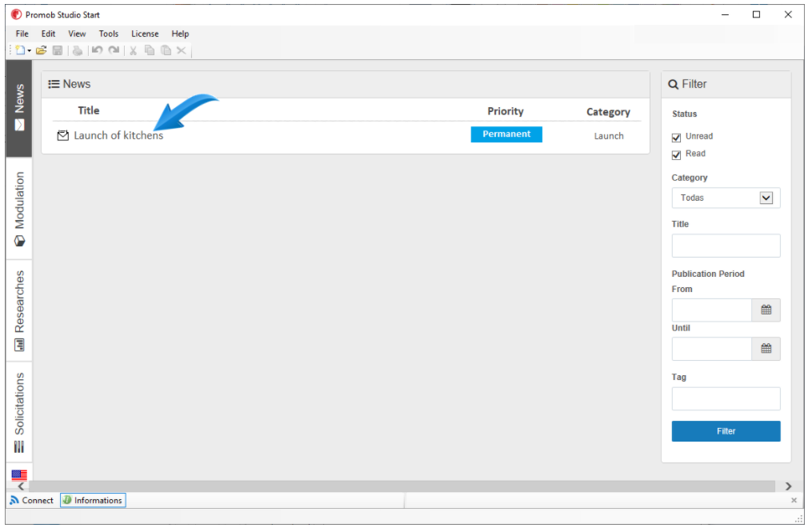Click the Promob red logo in title bar
808x532 pixels.
(x=17, y=14)
